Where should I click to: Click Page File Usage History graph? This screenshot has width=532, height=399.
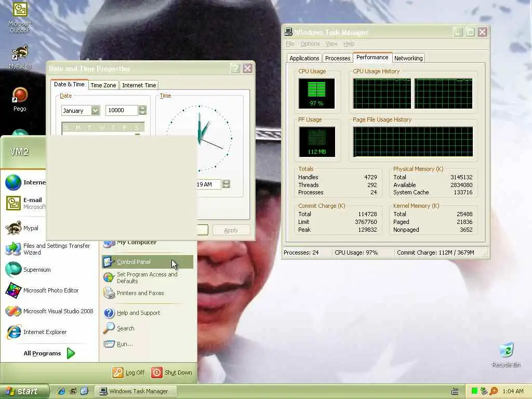coord(413,142)
